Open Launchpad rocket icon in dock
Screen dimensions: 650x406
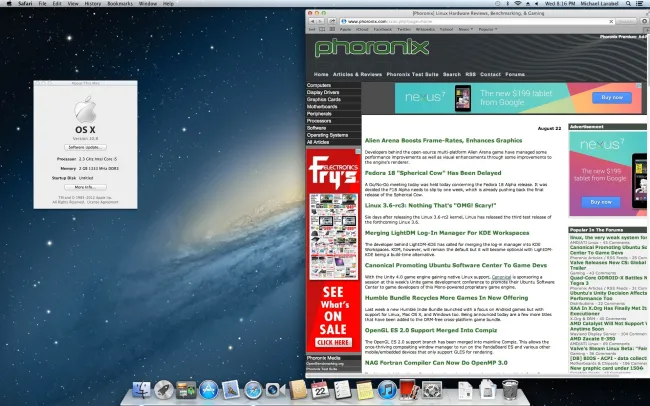164,390
